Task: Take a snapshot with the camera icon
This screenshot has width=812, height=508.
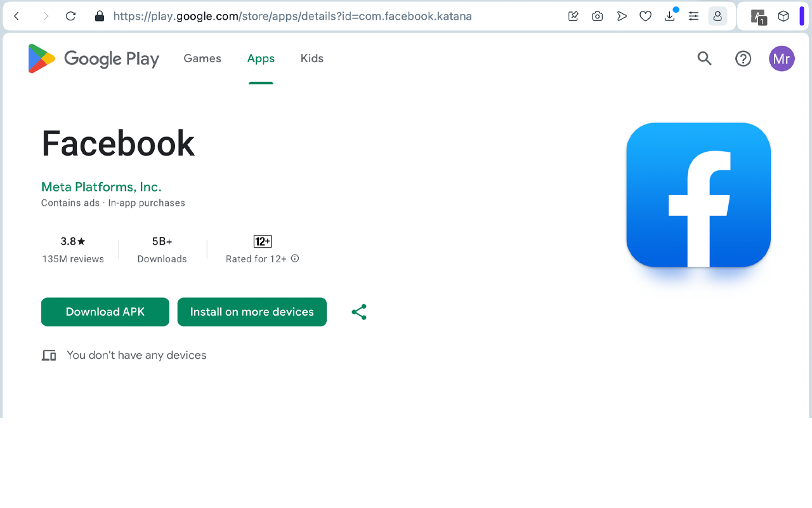Action: (x=598, y=17)
